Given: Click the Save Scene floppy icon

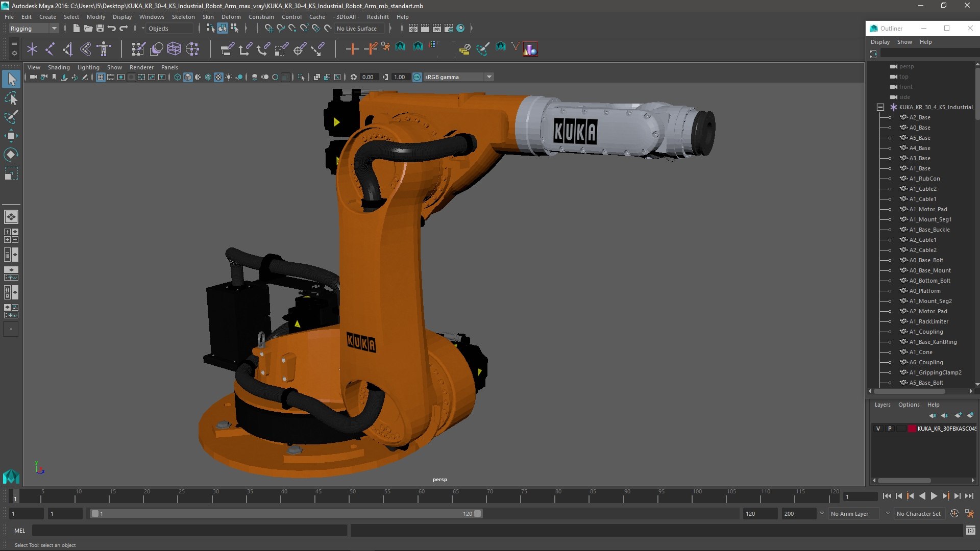Looking at the screenshot, I should pos(100,29).
